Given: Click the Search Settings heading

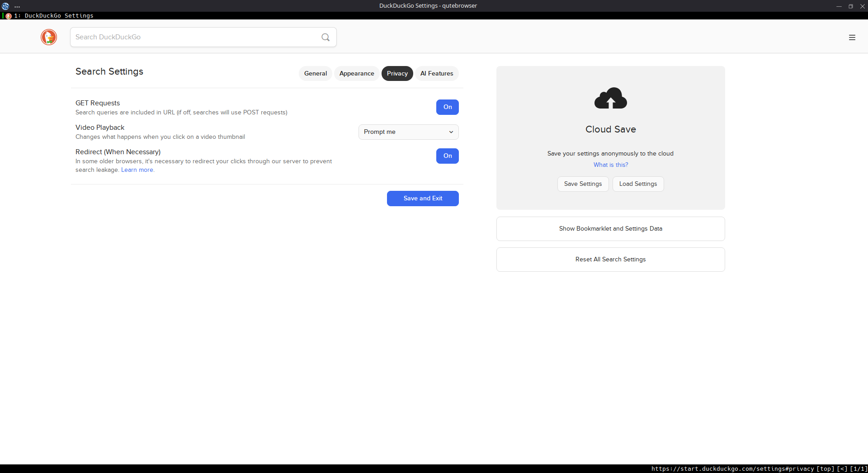Looking at the screenshot, I should 109,72.
